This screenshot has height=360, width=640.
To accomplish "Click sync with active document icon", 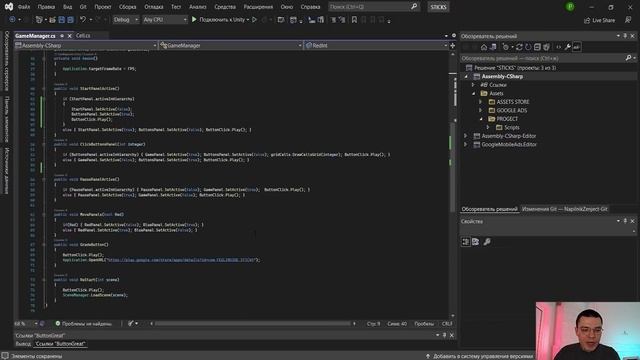I will point(519,47).
